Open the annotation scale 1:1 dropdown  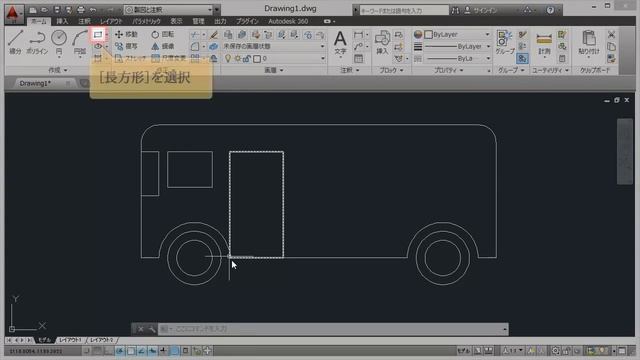[x=513, y=351]
